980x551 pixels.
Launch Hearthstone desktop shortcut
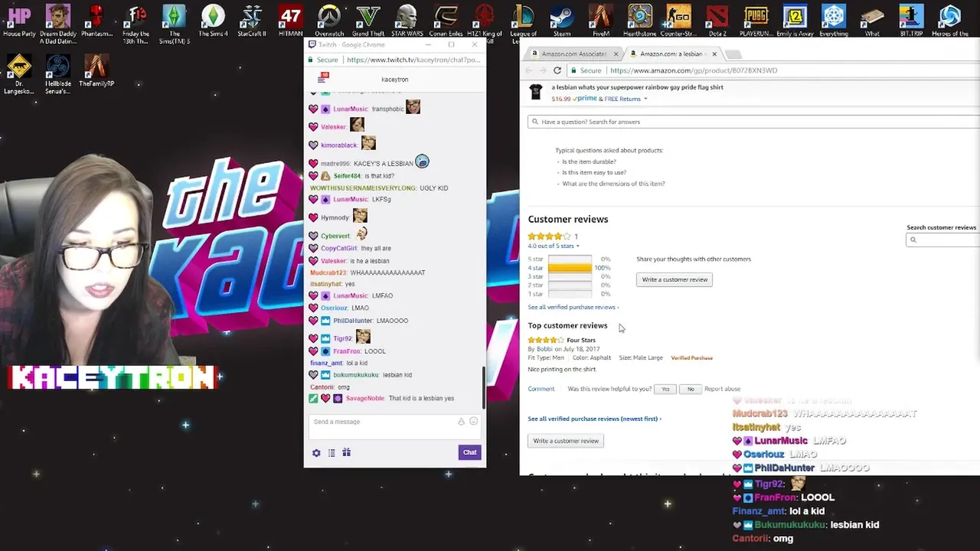pyautogui.click(x=640, y=21)
